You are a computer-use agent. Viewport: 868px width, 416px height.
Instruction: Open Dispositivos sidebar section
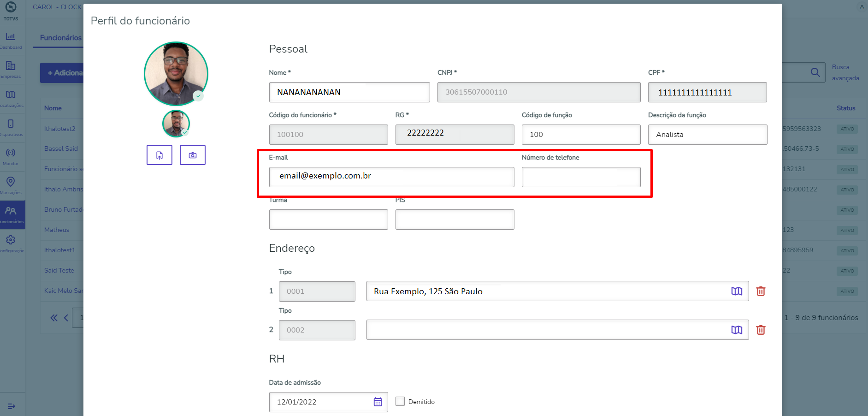tap(11, 127)
